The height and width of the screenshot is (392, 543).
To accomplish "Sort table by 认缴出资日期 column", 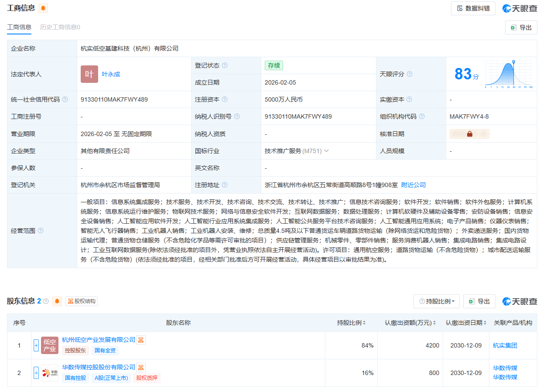I will 466,323.
